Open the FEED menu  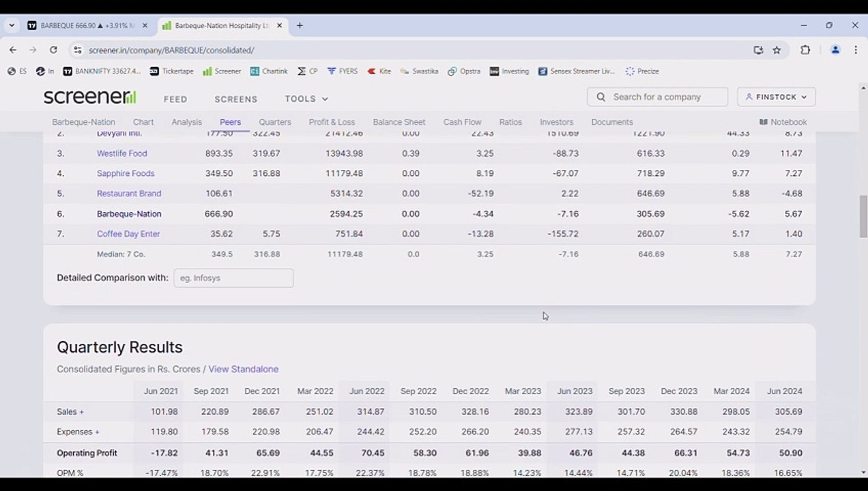pyautogui.click(x=175, y=99)
